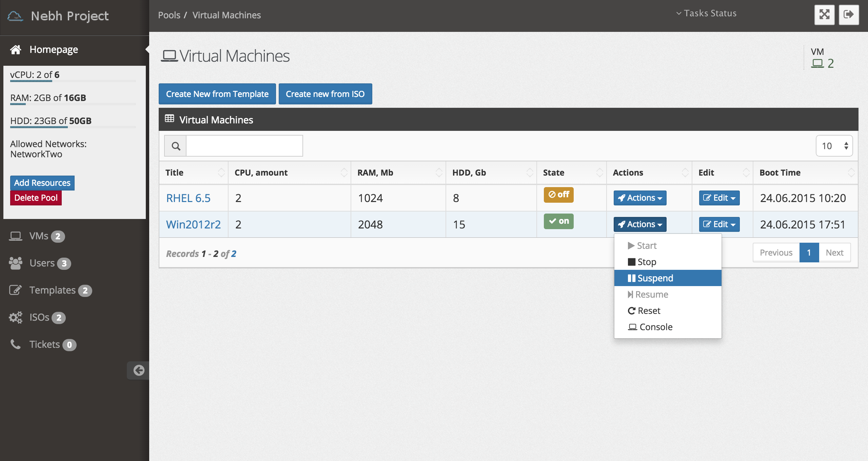Go to Templates in the sidebar

(52, 290)
